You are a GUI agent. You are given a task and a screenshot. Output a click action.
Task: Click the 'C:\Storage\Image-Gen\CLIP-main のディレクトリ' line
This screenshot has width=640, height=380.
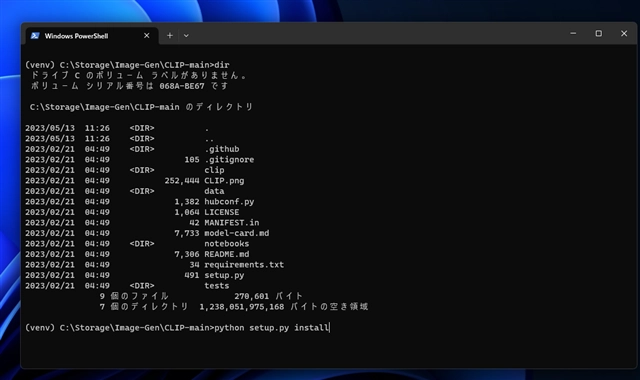[141, 107]
